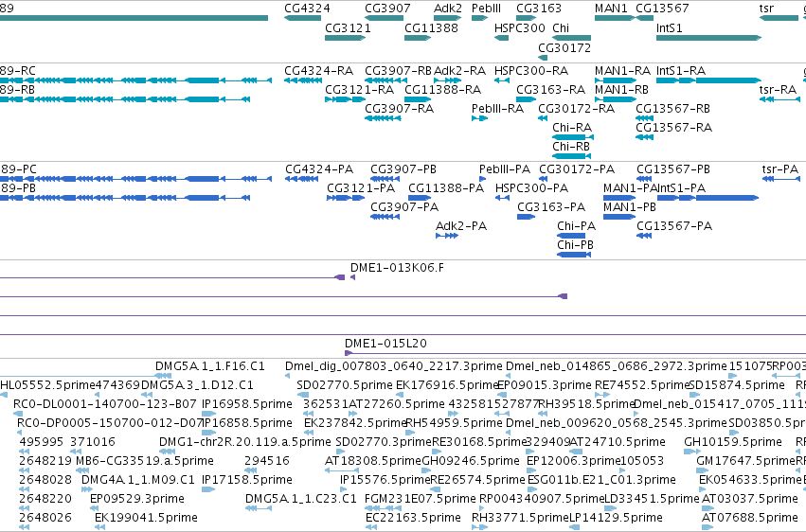Select the CG13567-PA protein label
Image resolution: width=806 pixels, height=532 pixels.
pos(674,226)
